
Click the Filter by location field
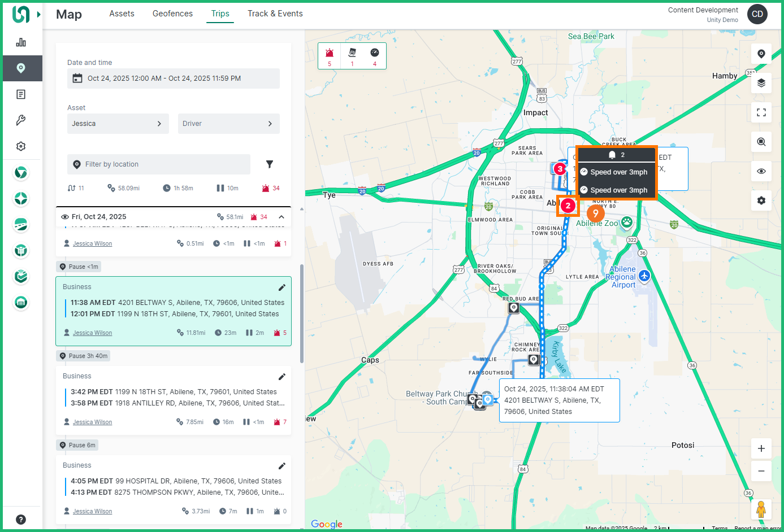coord(159,164)
